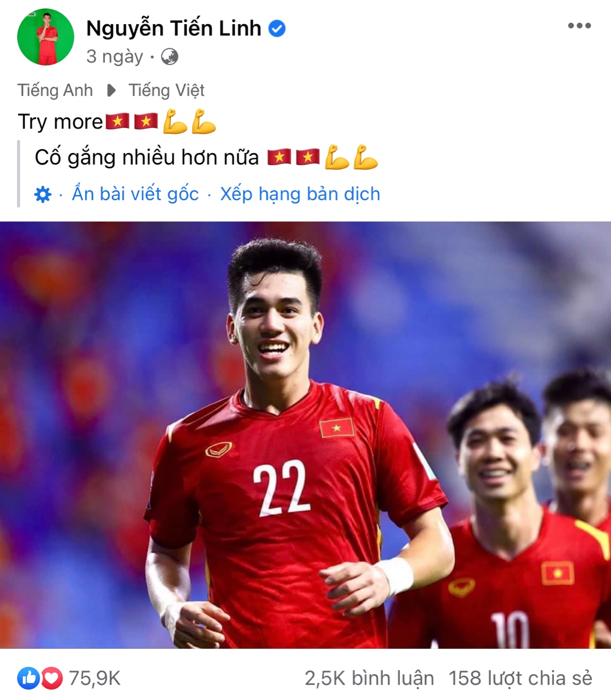Select the Tiếng Anh source language label
Image resolution: width=611 pixels, height=700 pixels.
point(55,90)
